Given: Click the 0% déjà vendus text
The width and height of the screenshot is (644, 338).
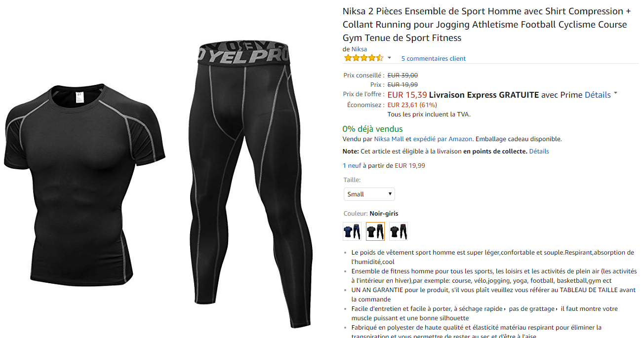Looking at the screenshot, I should click(x=373, y=129).
